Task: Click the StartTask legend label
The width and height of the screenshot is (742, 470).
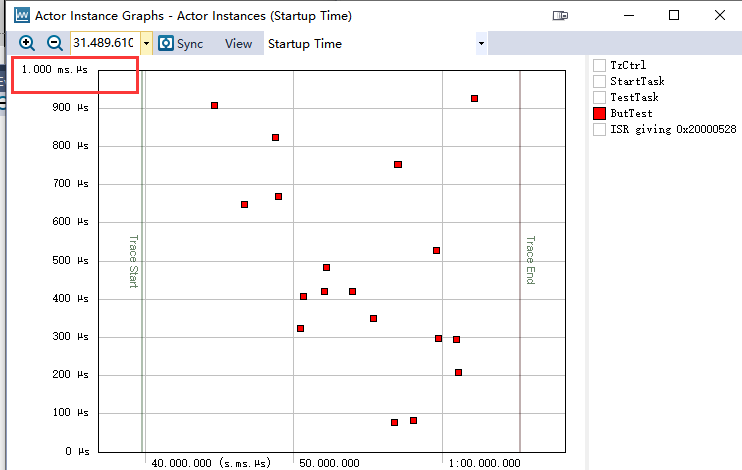Action: (x=637, y=81)
